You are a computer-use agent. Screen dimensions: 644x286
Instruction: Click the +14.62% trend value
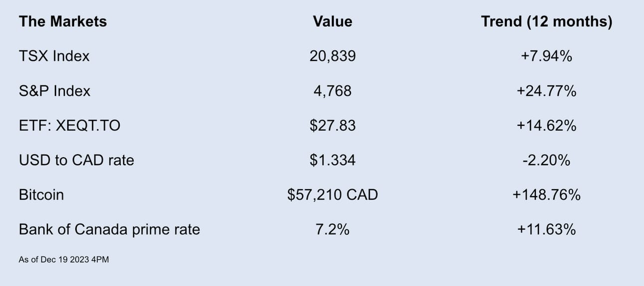coord(546,125)
